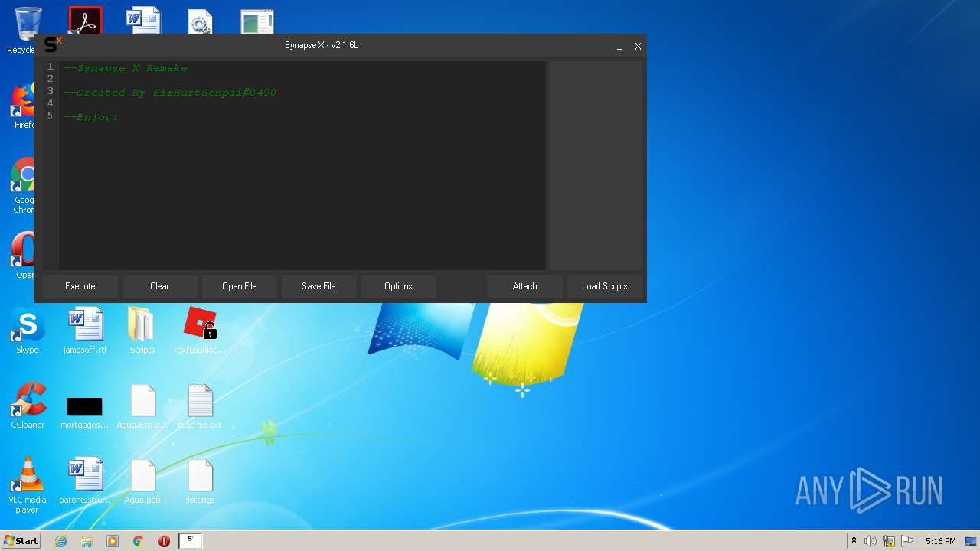Open the Options dialog
This screenshot has width=980, height=551.
coord(398,286)
